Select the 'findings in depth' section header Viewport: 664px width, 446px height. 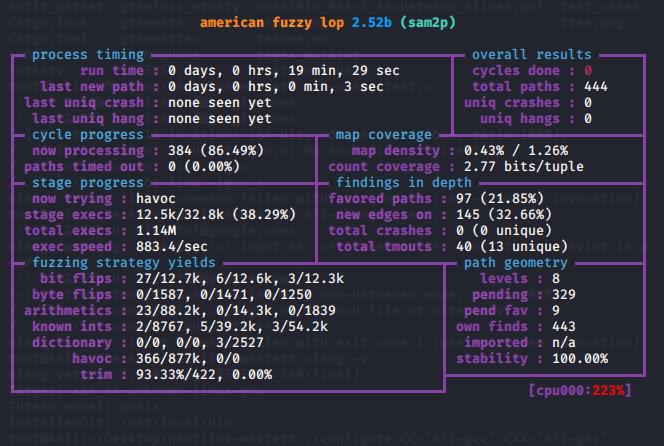(x=404, y=183)
